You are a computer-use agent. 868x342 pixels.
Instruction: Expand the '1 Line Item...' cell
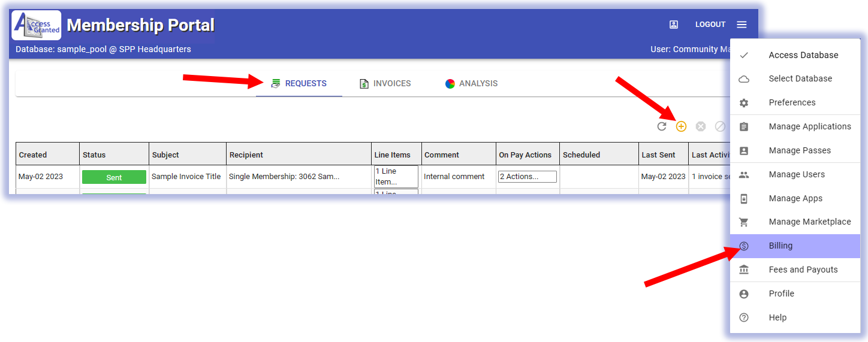pos(396,177)
